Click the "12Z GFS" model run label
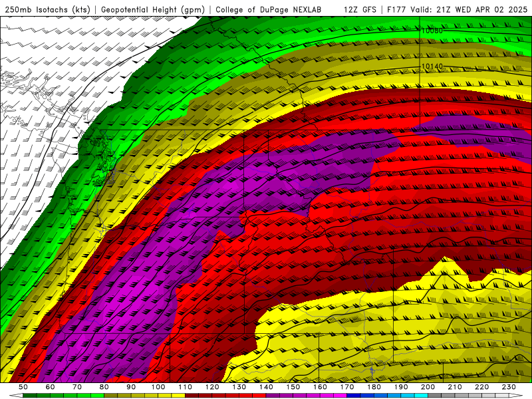Image resolution: width=532 pixels, height=399 pixels. click(x=360, y=9)
